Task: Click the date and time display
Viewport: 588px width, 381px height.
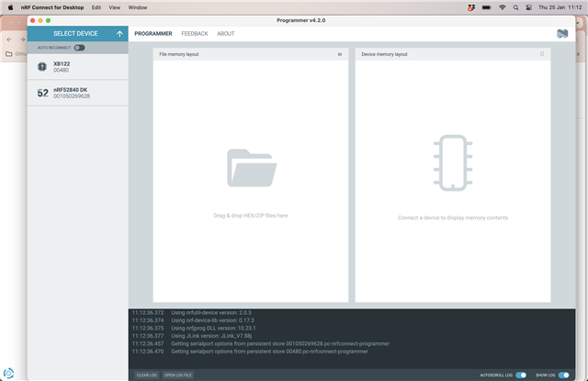Action: [x=560, y=7]
